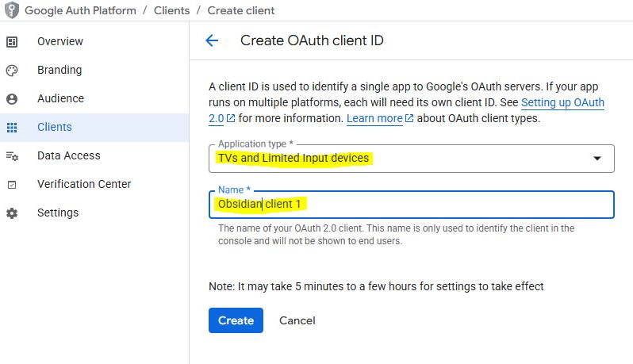Click the Settings gear icon
This screenshot has width=633, height=364.
tap(12, 213)
